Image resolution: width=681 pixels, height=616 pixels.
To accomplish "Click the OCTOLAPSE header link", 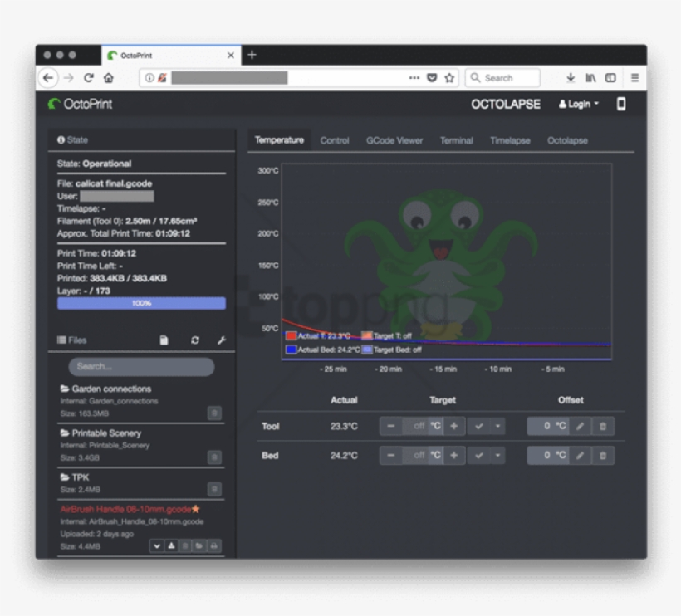I will point(506,104).
